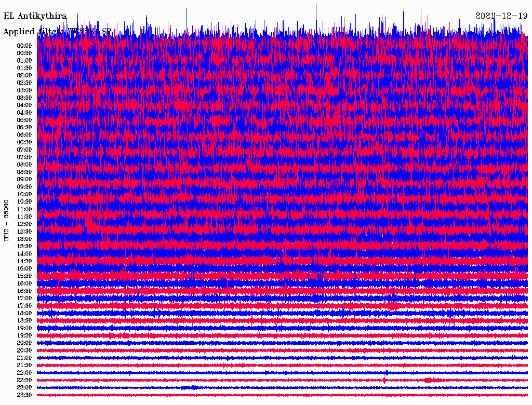Viewport: 532px width, 405px height.
Task: Click the 18:00 time label
Action: click(x=24, y=314)
